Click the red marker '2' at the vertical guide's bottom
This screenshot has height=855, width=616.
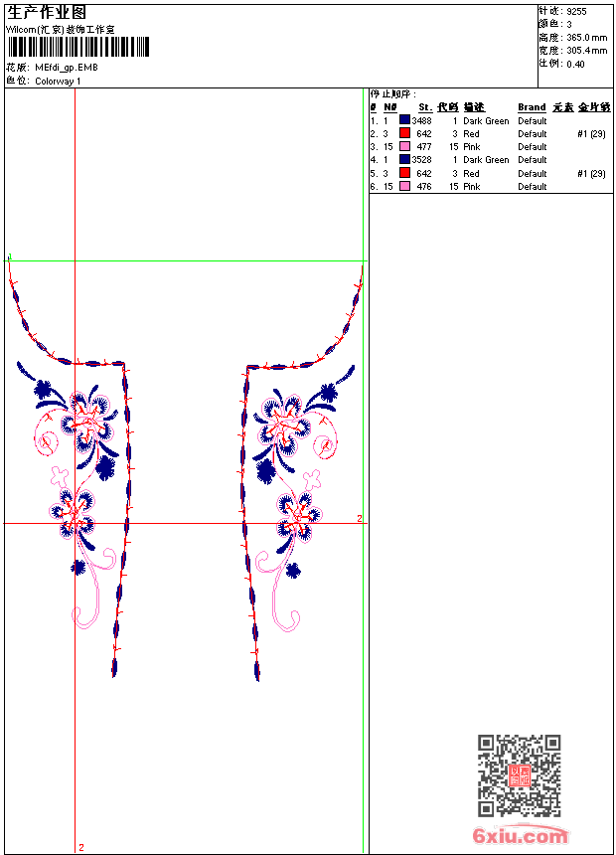[81, 847]
